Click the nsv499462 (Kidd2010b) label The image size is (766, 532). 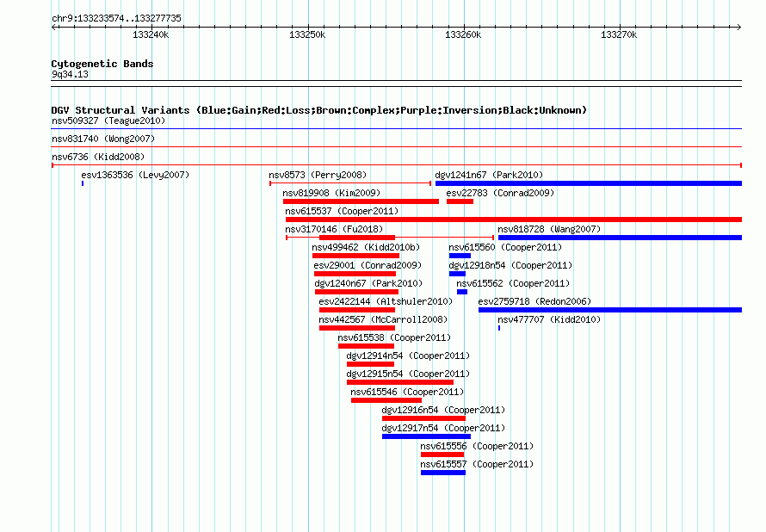click(366, 247)
